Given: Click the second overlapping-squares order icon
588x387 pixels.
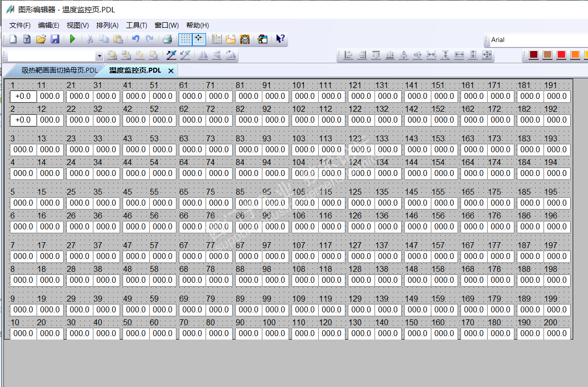Looking at the screenshot, I should tap(126, 55).
